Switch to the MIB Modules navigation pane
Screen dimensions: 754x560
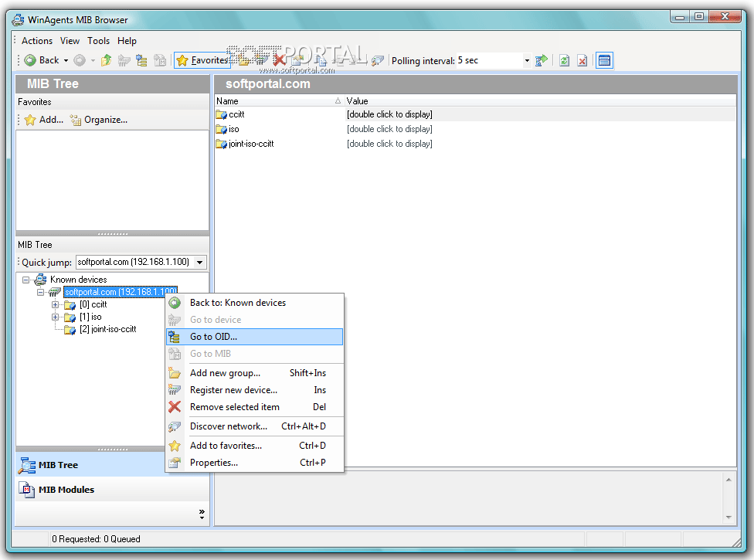coord(113,490)
